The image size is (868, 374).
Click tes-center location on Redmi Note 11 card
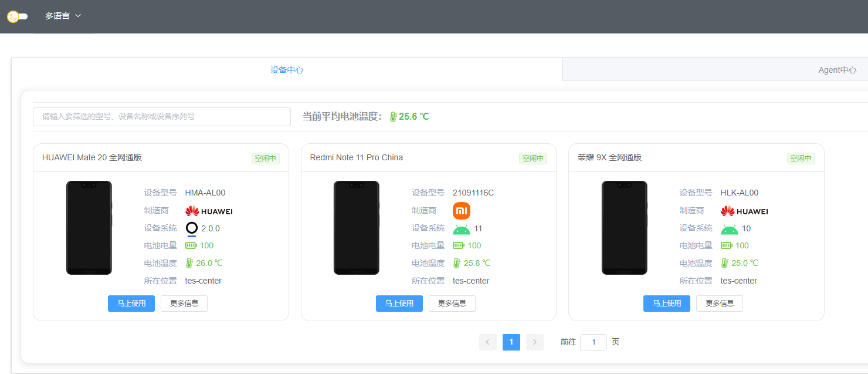click(x=471, y=281)
